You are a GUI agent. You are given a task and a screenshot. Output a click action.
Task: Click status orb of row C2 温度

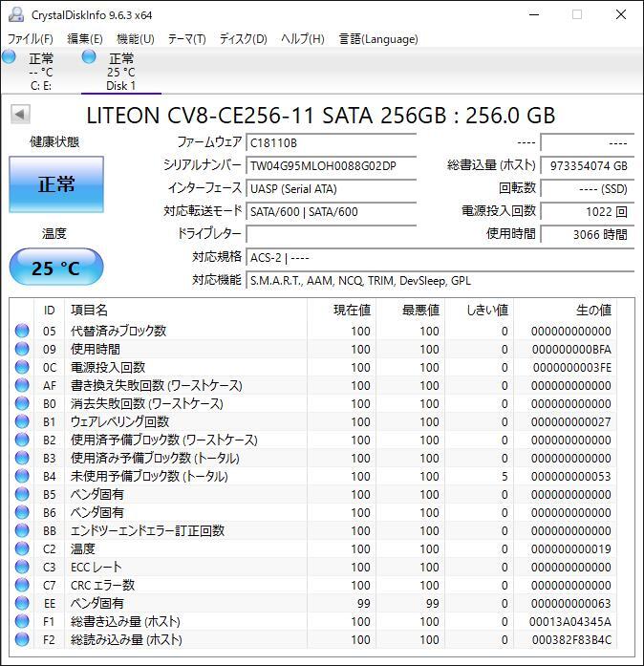[x=22, y=548]
